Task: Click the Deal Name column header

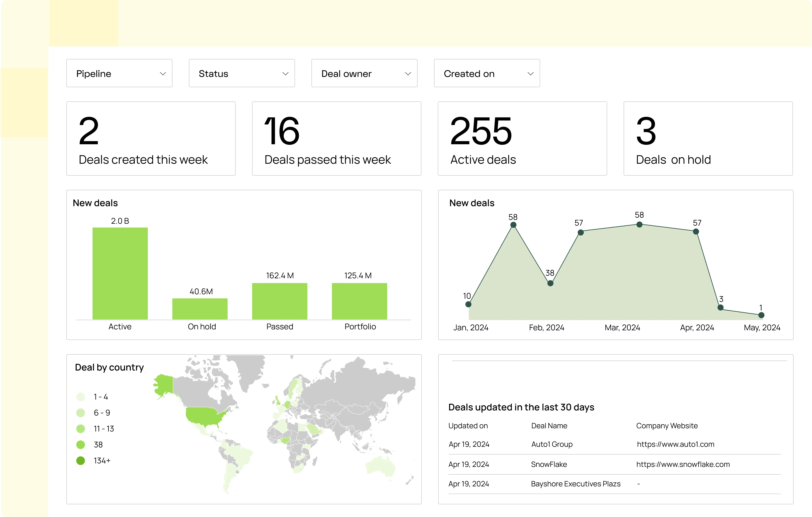Action: (549, 426)
